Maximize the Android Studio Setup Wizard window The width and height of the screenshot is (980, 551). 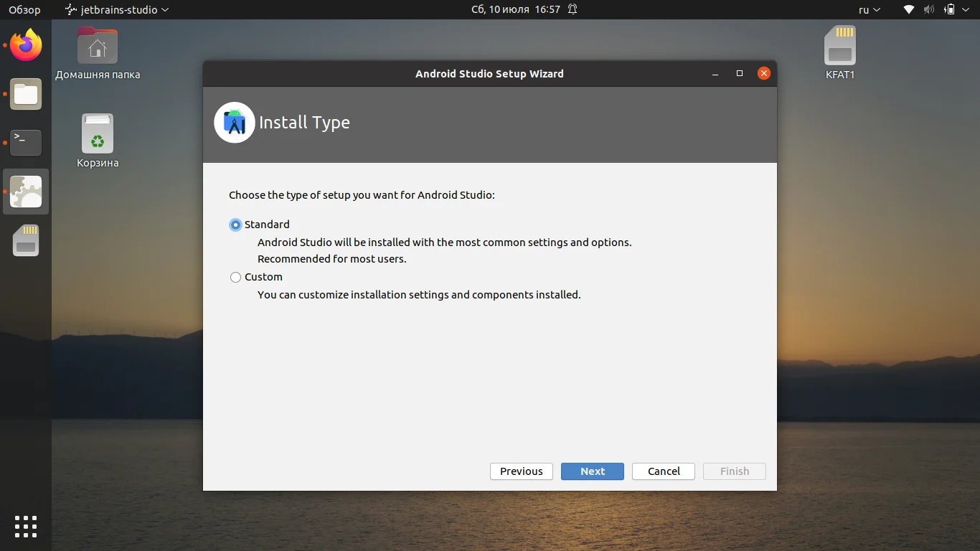tap(740, 74)
